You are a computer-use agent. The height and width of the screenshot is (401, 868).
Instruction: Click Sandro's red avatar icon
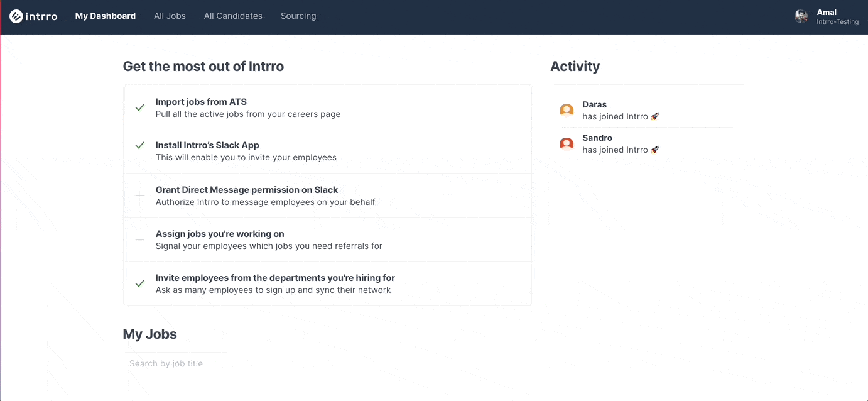point(567,144)
